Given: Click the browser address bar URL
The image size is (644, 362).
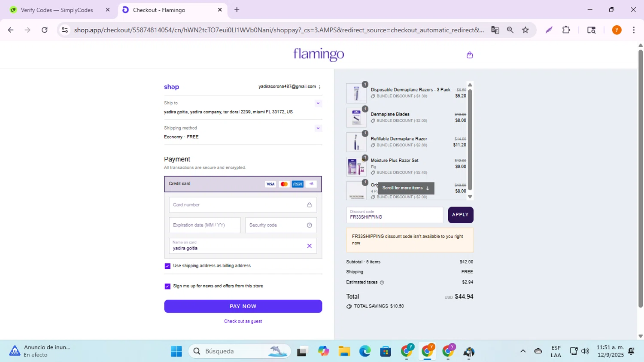Looking at the screenshot, I should (279, 30).
